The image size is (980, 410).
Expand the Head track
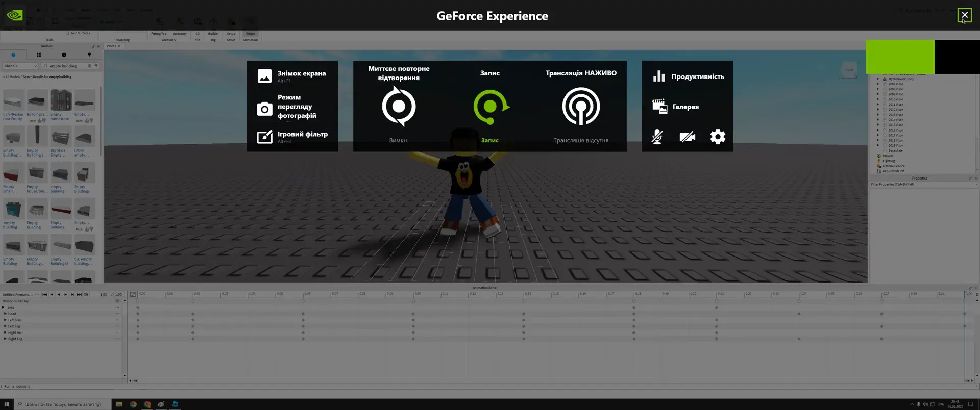click(5, 314)
